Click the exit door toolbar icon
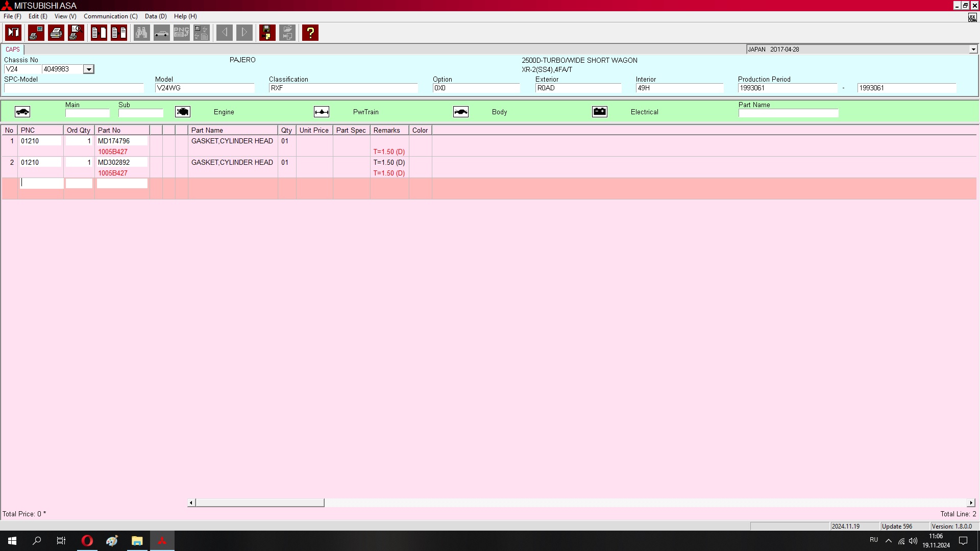 (x=13, y=33)
